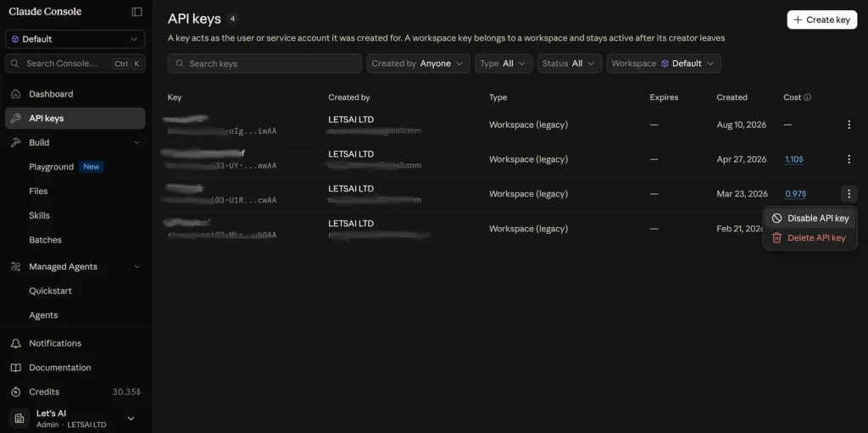This screenshot has width=868, height=433.
Task: Click the Expires column header
Action: coord(664,97)
